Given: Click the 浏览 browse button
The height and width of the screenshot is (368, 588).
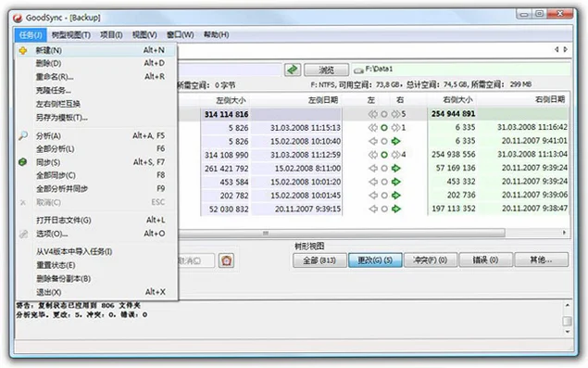Looking at the screenshot, I should 326,70.
